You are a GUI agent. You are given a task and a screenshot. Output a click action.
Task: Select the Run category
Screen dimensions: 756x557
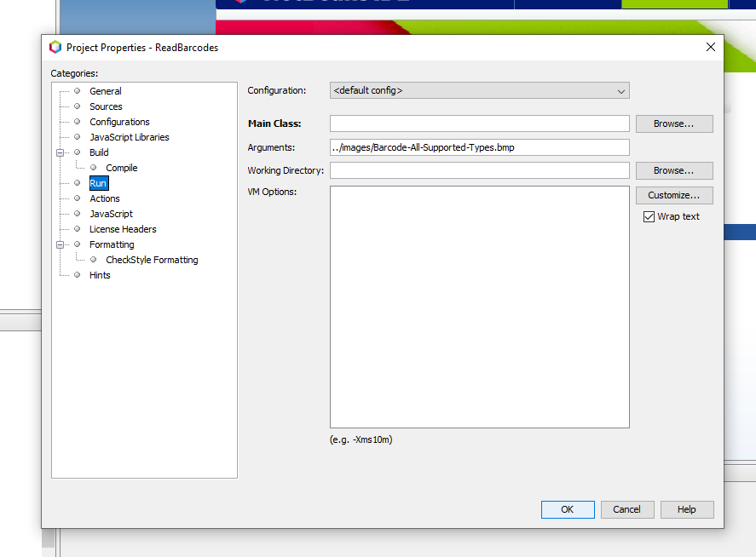[98, 183]
